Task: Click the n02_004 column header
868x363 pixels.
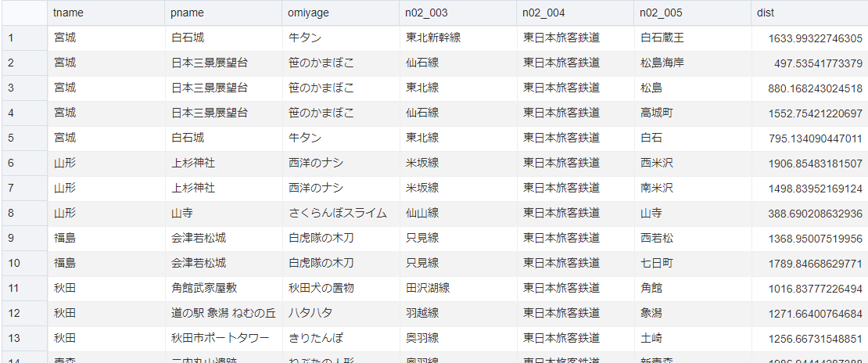Action: 576,13
